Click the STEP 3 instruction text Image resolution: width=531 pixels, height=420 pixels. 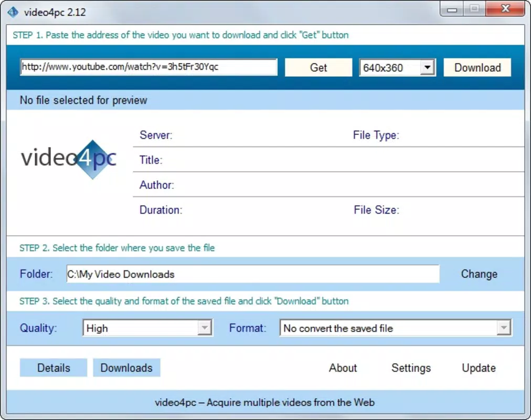[x=184, y=301]
